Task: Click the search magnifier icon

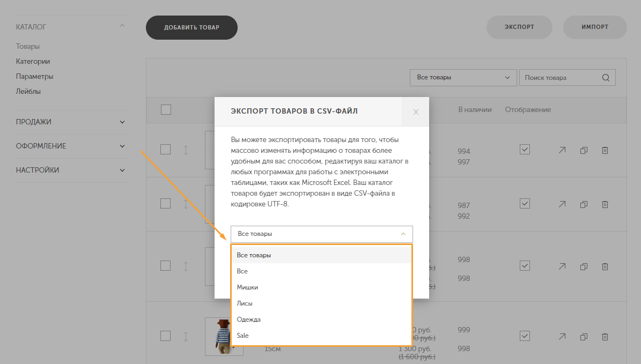Action: (x=606, y=78)
